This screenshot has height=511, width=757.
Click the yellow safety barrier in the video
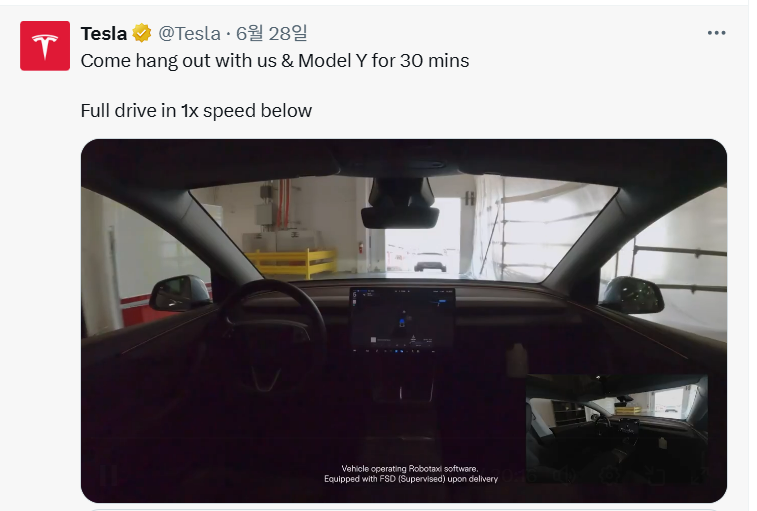[290, 262]
